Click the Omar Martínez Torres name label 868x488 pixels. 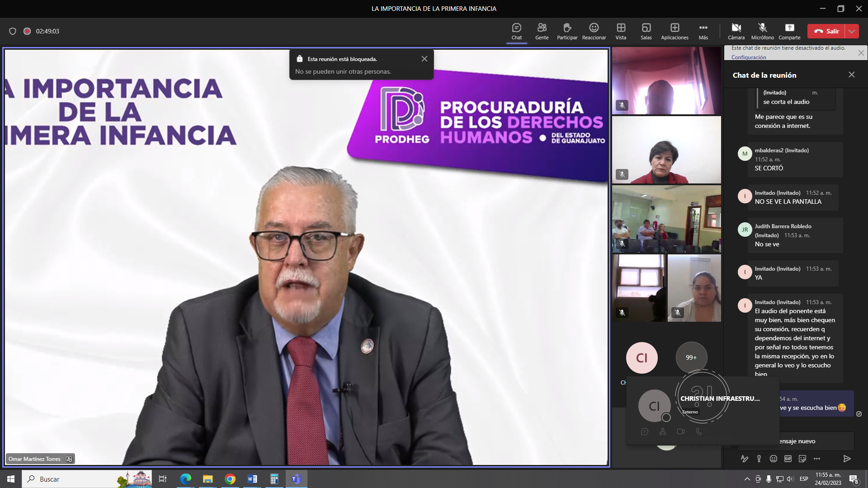coord(34,459)
